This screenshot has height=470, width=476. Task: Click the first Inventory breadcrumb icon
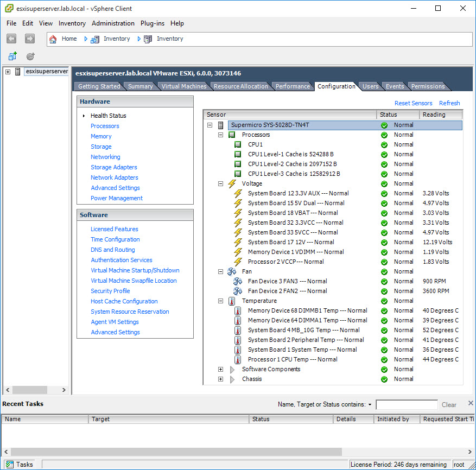pyautogui.click(x=95, y=39)
